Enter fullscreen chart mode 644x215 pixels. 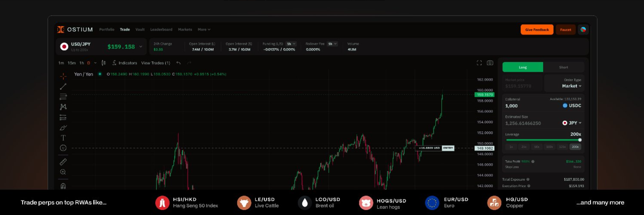479,63
